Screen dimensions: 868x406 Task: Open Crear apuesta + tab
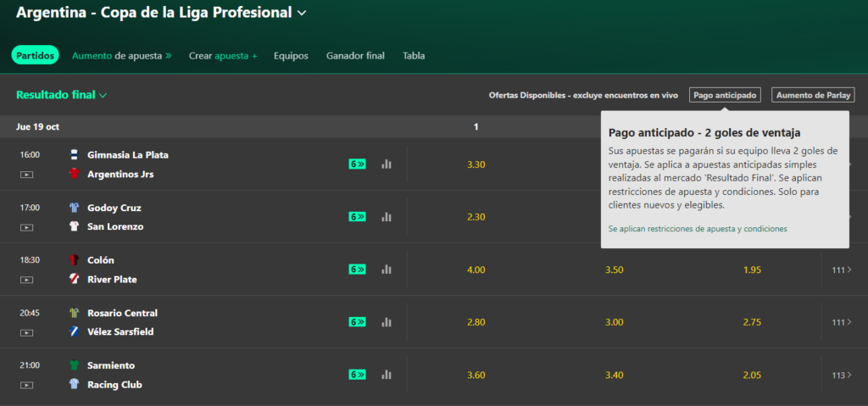223,55
